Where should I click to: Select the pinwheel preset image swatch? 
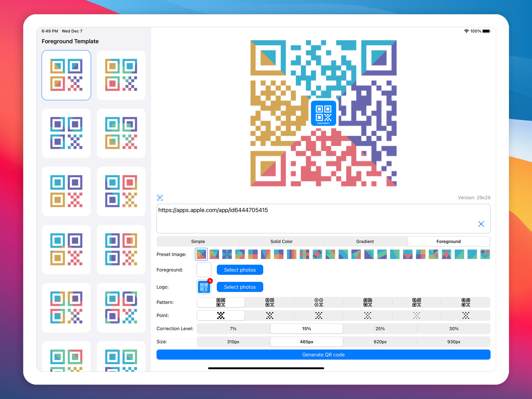click(227, 254)
